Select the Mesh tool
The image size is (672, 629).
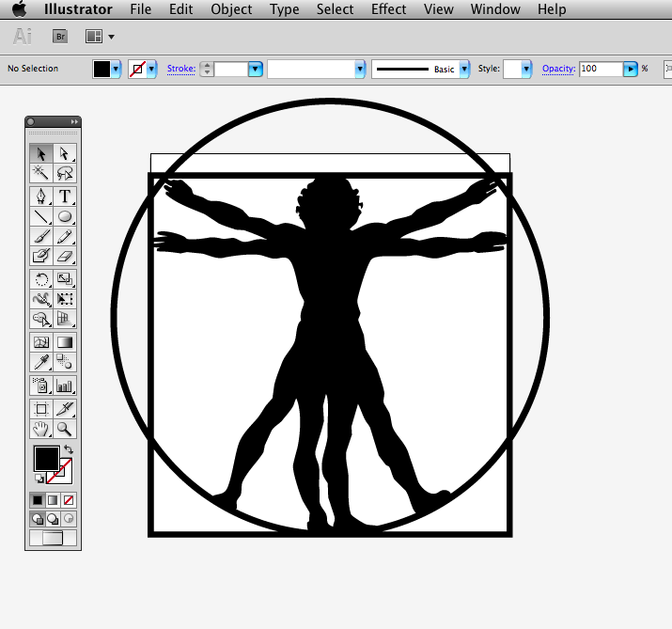41,342
